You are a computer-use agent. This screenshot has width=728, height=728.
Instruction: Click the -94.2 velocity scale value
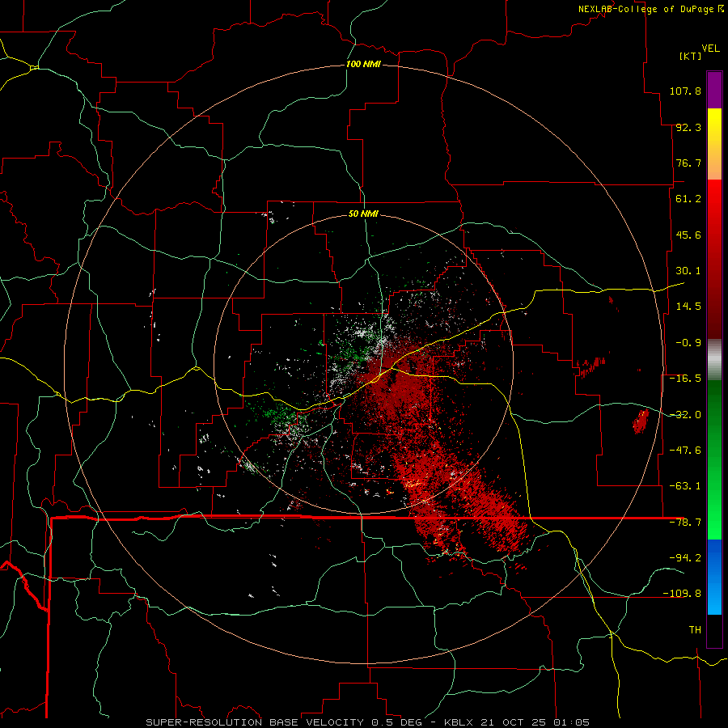point(685,557)
